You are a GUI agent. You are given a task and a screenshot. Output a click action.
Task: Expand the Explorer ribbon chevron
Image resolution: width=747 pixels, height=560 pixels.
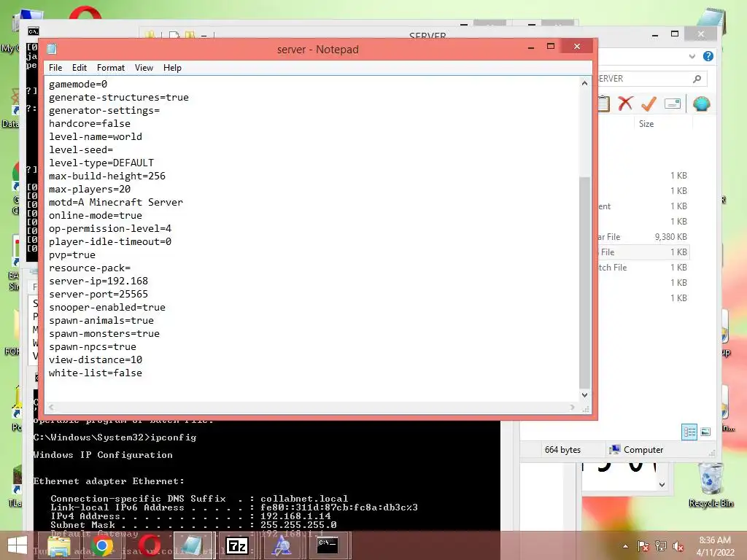692,56
